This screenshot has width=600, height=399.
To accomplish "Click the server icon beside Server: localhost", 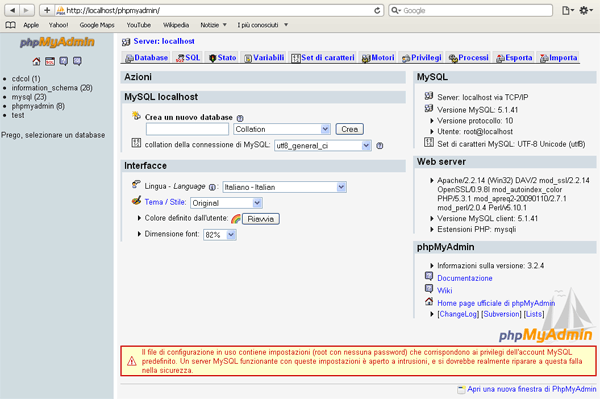I will [x=126, y=42].
